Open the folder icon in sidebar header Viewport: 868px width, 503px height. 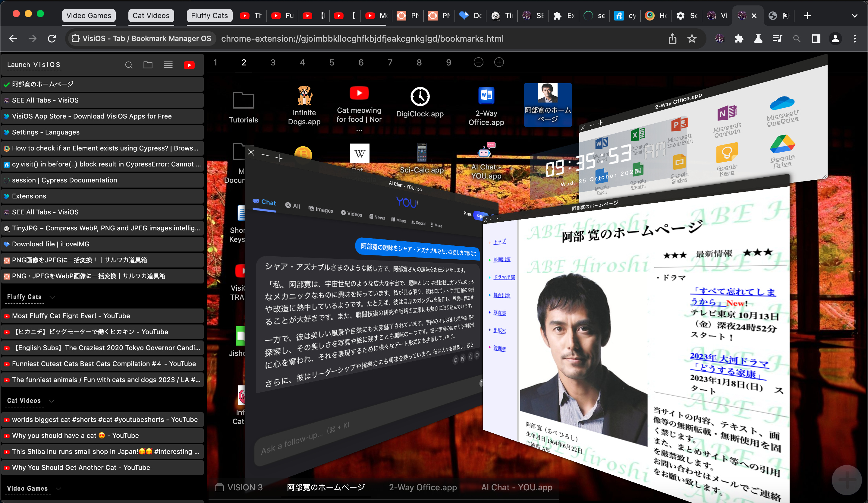point(148,65)
